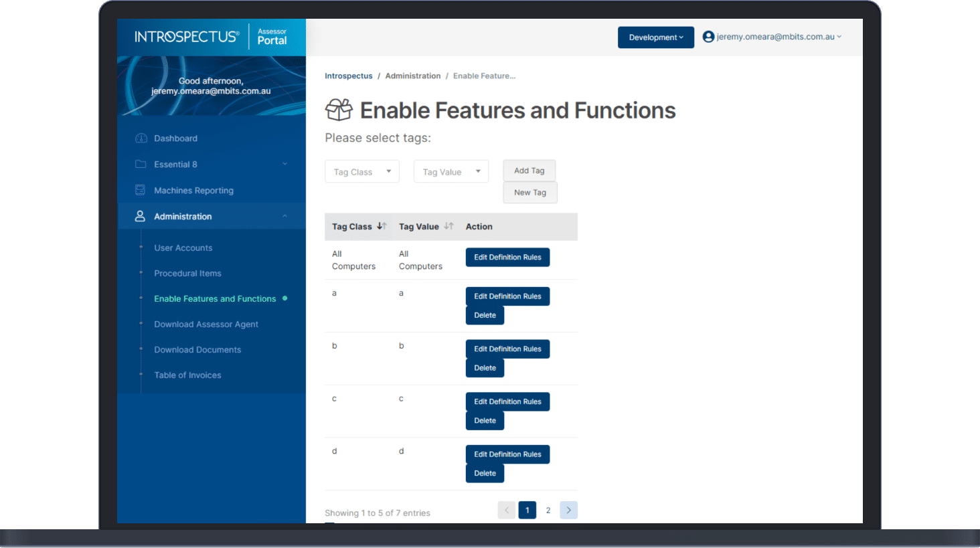Click the user avatar icon in header
The image size is (980, 548).
tap(708, 37)
